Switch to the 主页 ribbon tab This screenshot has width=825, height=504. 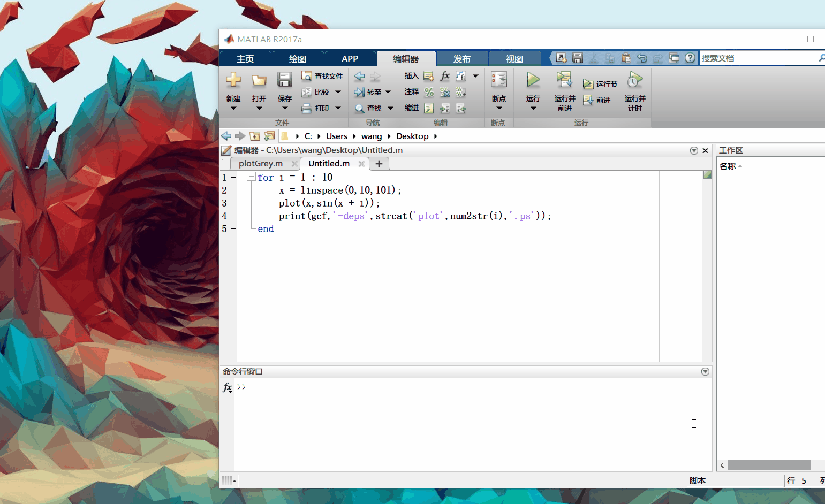(245, 58)
